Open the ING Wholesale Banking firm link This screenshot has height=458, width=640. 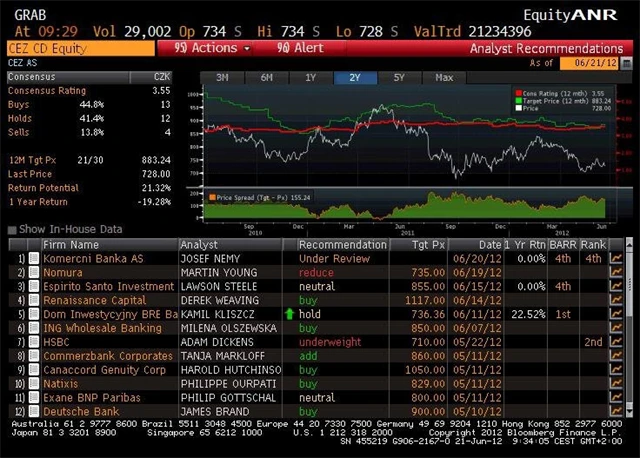102,328
